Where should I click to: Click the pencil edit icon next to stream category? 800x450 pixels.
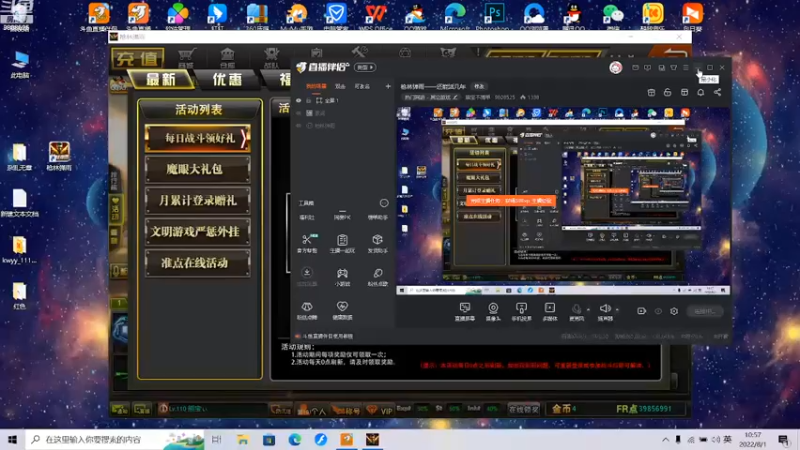(x=455, y=97)
